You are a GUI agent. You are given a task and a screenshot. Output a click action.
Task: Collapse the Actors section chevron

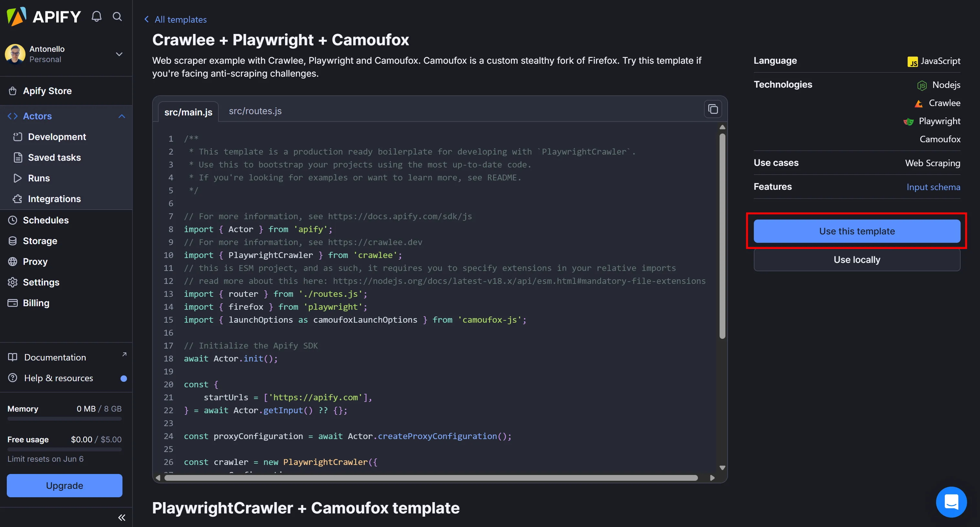click(x=122, y=116)
